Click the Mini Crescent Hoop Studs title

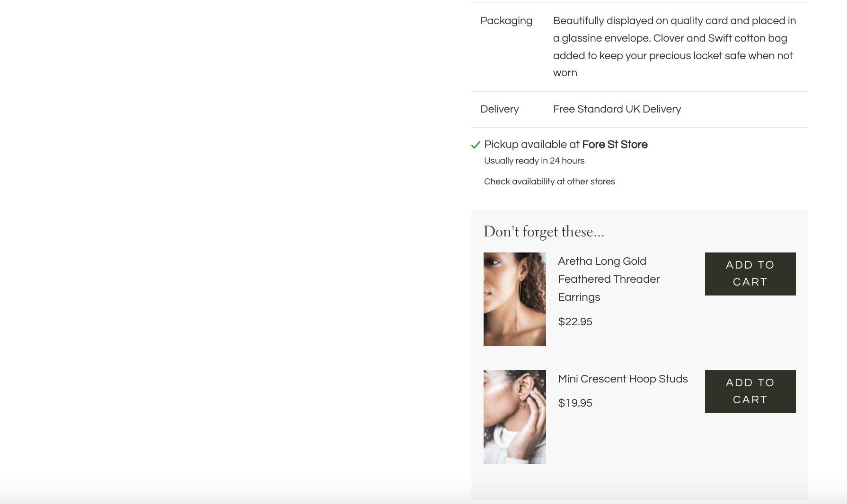[623, 379]
